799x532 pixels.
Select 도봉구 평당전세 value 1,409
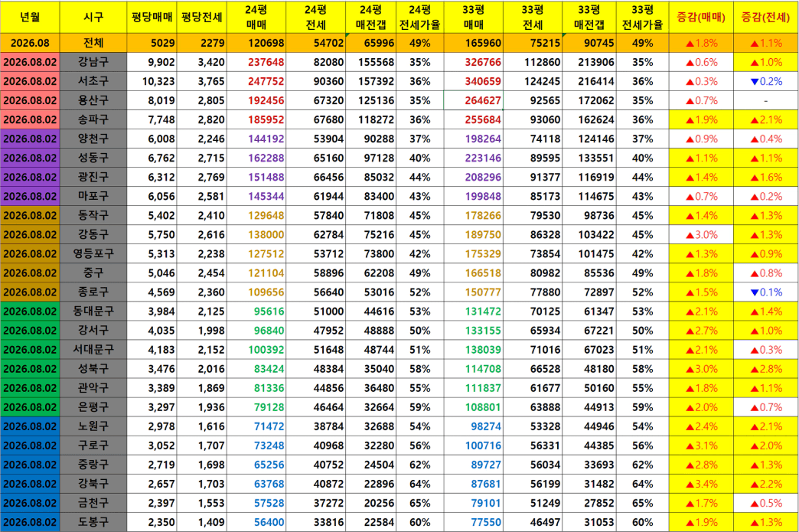202,522
